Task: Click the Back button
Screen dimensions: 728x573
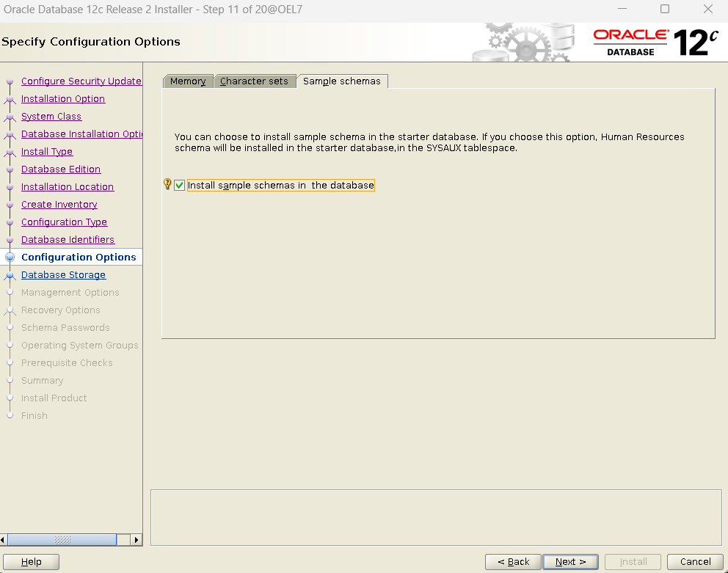Action: [513, 562]
